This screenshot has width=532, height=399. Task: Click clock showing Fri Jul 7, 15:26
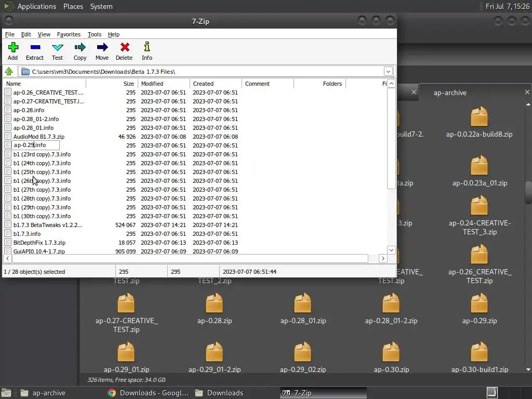[507, 6]
